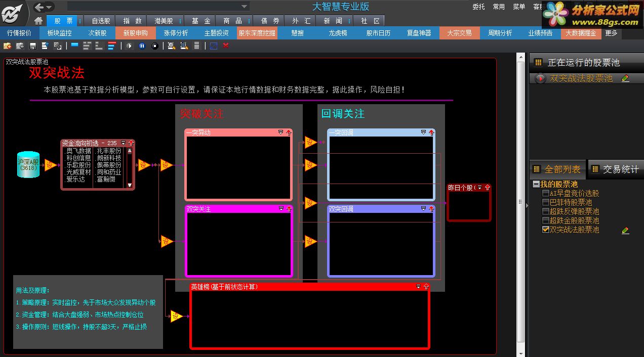
Task: Click the second magnifier search toolbar icon
Action: pyautogui.click(x=184, y=46)
